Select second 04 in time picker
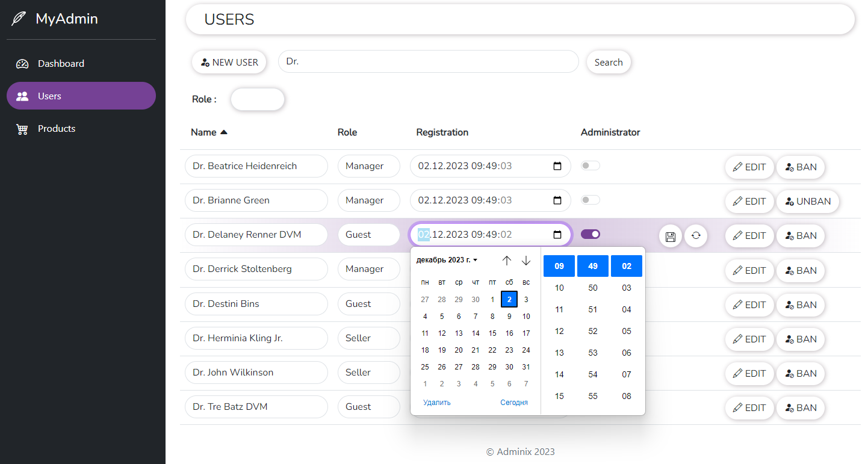This screenshot has width=868, height=464. (627, 310)
